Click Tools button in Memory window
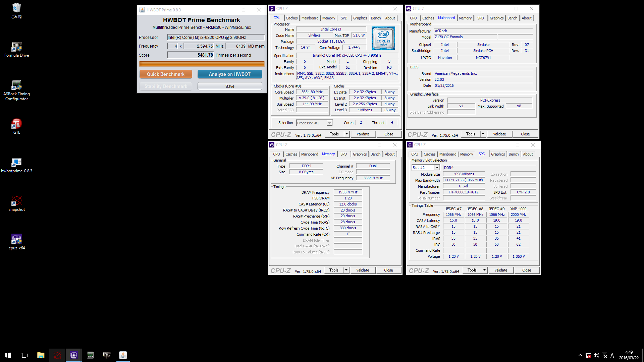 point(334,270)
